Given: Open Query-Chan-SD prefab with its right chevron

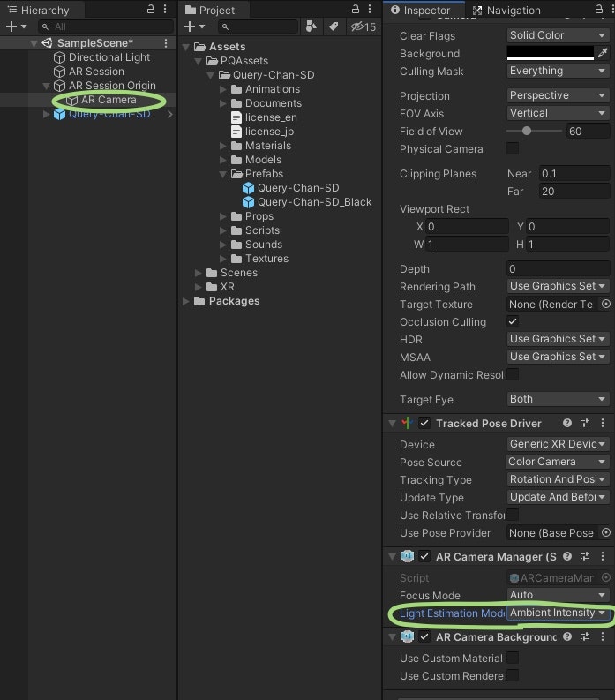Looking at the screenshot, I should pyautogui.click(x=170, y=114).
